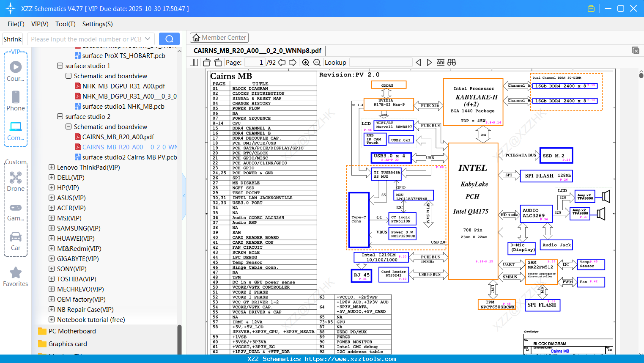The height and width of the screenshot is (363, 644).
Task: Click the left panel collapse handle
Action: (x=184, y=196)
